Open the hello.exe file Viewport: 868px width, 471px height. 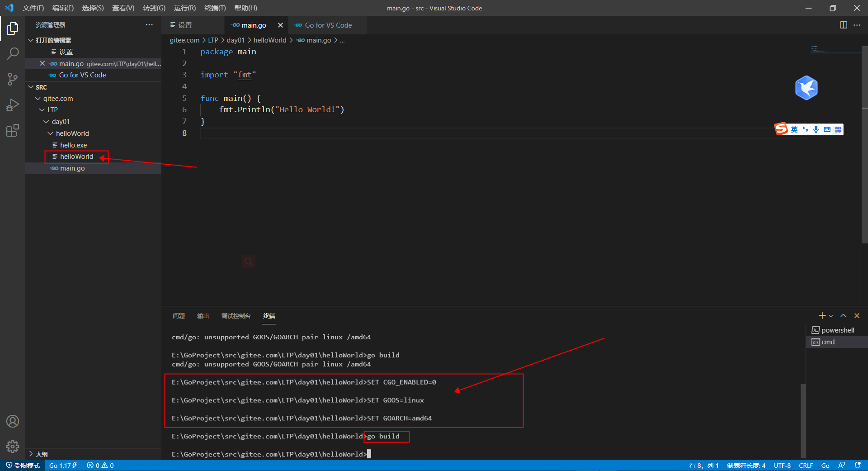[x=94, y=145]
